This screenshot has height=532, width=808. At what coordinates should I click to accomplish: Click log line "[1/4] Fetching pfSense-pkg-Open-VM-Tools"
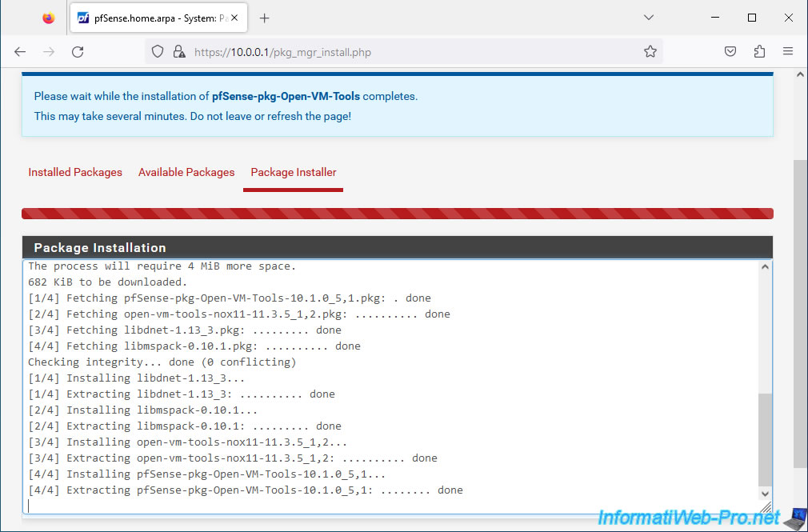[230, 298]
